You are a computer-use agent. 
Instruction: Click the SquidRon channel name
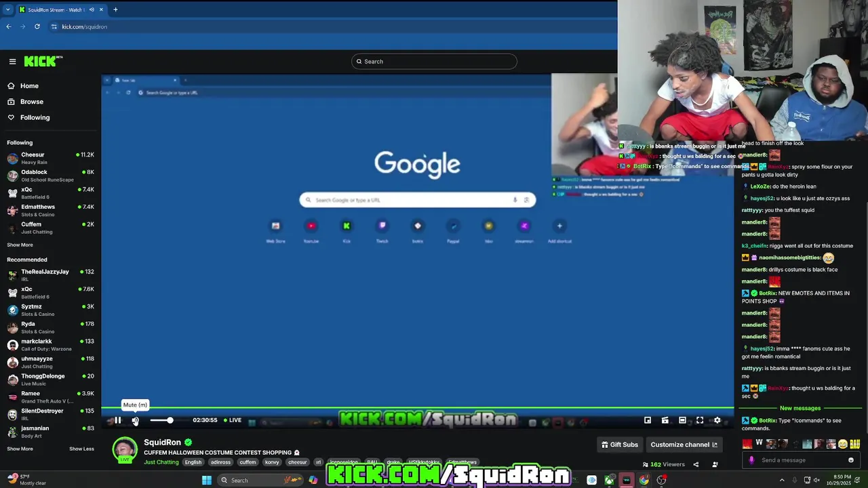[x=162, y=442]
